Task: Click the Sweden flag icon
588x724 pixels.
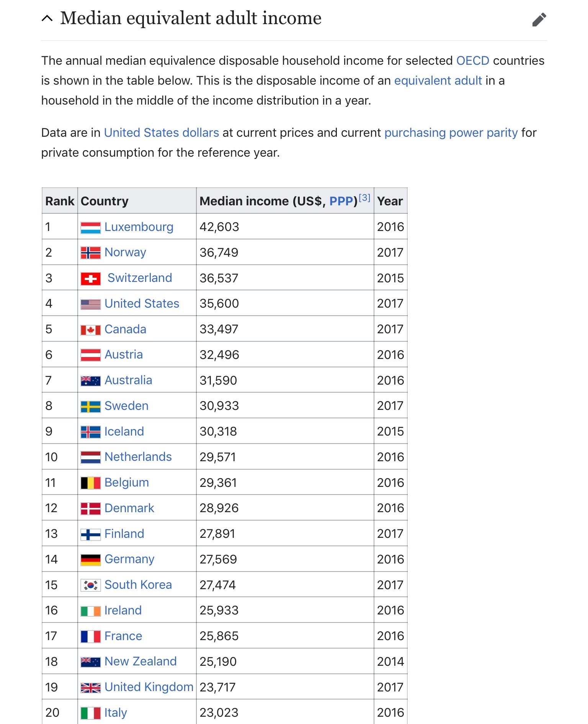Action: pos(91,406)
